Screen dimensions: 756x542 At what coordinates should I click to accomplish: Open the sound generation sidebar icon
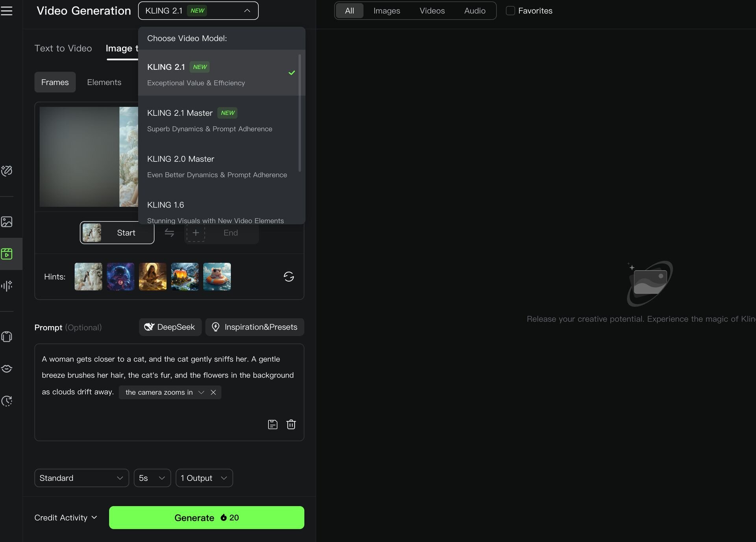tap(7, 286)
